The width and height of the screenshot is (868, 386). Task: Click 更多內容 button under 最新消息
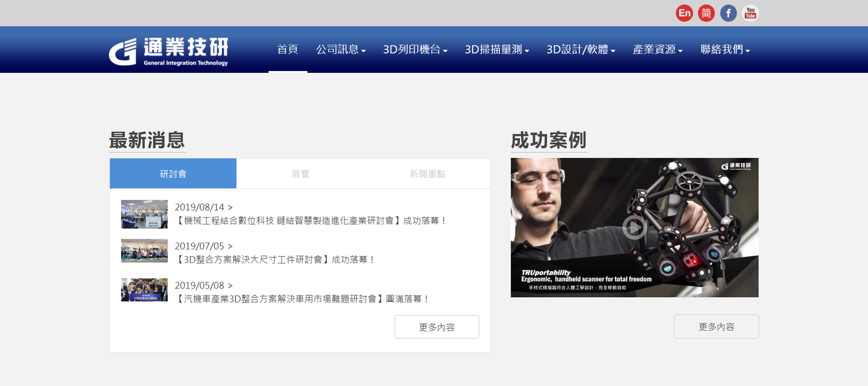pos(437,327)
